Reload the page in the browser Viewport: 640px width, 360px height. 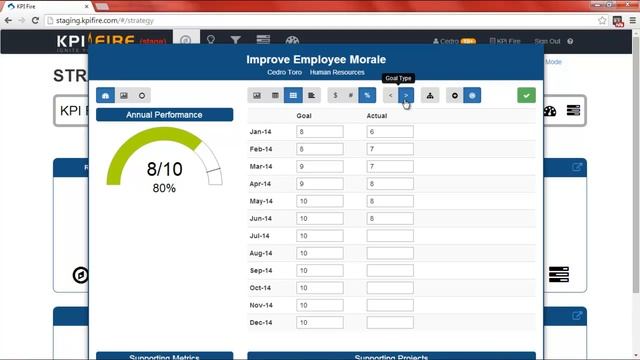tap(35, 20)
